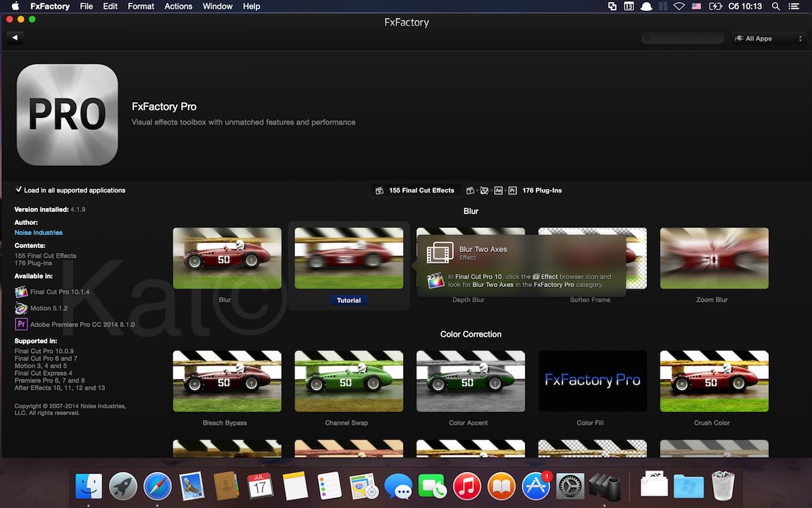Click the After Effects icon near 176 Plug-Ins

[499, 191]
